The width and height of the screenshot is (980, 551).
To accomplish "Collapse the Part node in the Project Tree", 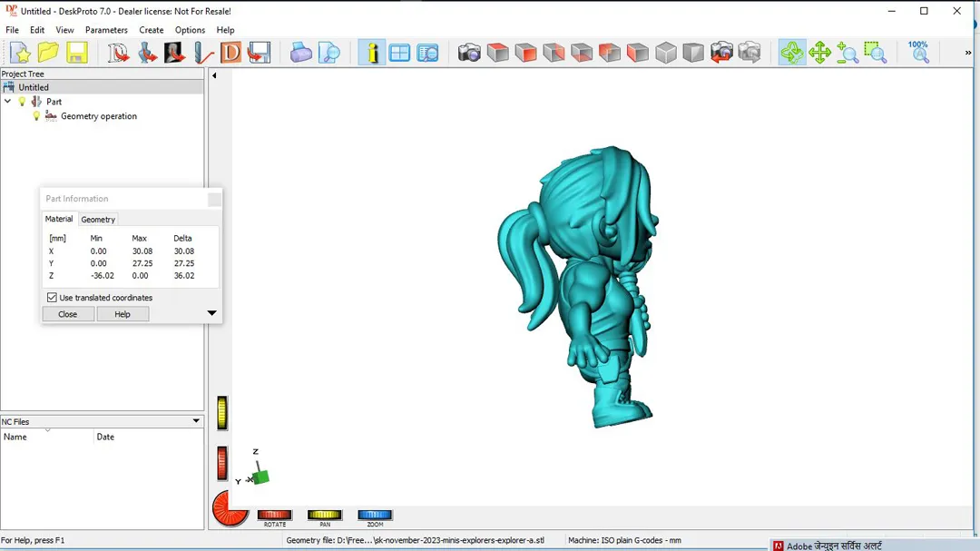I will [7, 102].
